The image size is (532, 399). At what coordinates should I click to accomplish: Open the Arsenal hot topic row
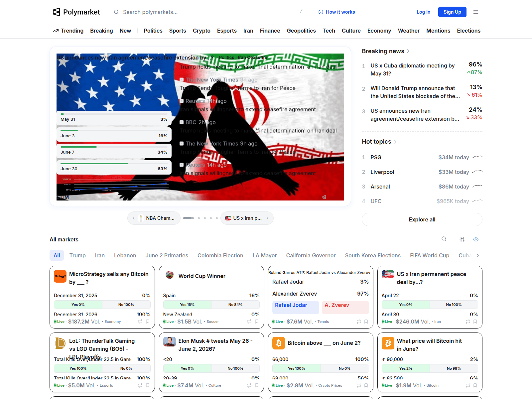[x=422, y=187]
